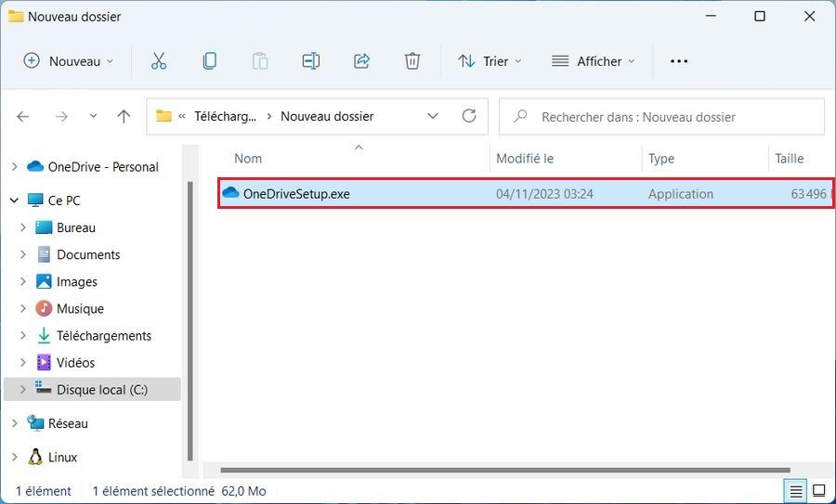Switch to details view layout
The height and width of the screenshot is (504, 836).
coord(796,490)
